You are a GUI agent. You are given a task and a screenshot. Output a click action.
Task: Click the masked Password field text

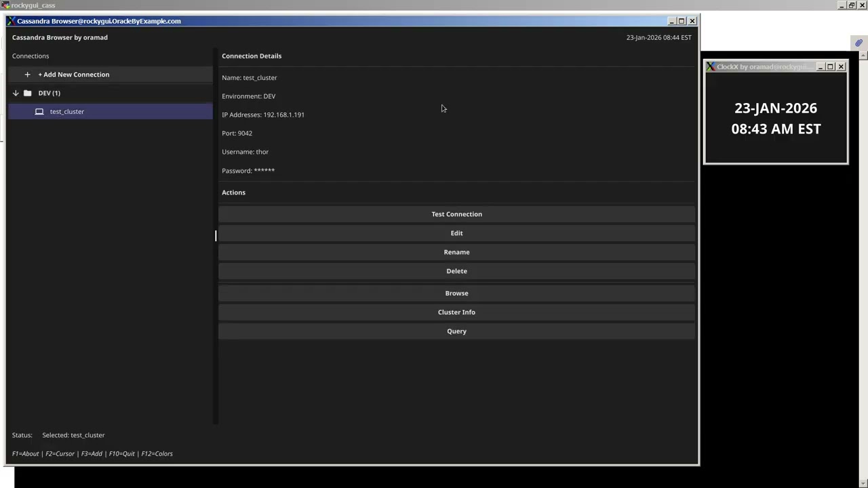[x=248, y=171]
